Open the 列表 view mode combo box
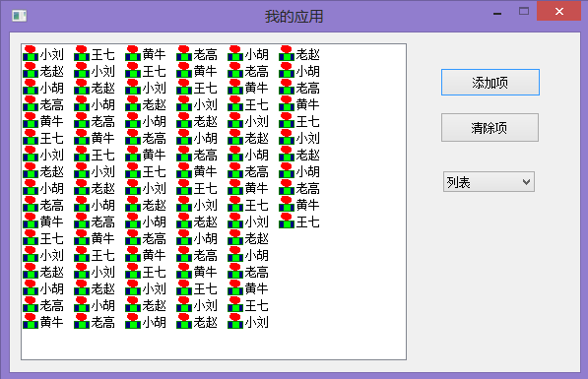 pos(489,182)
